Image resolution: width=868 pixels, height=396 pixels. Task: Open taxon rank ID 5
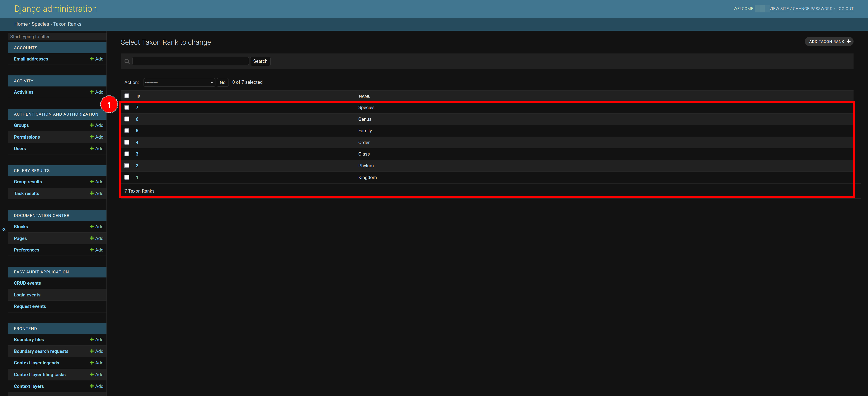pyautogui.click(x=137, y=131)
